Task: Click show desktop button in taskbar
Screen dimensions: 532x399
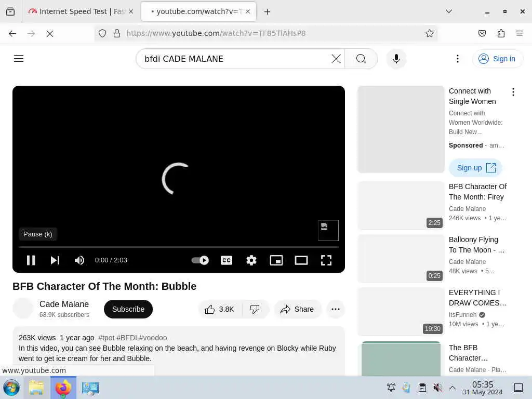Action: click(x=518, y=388)
